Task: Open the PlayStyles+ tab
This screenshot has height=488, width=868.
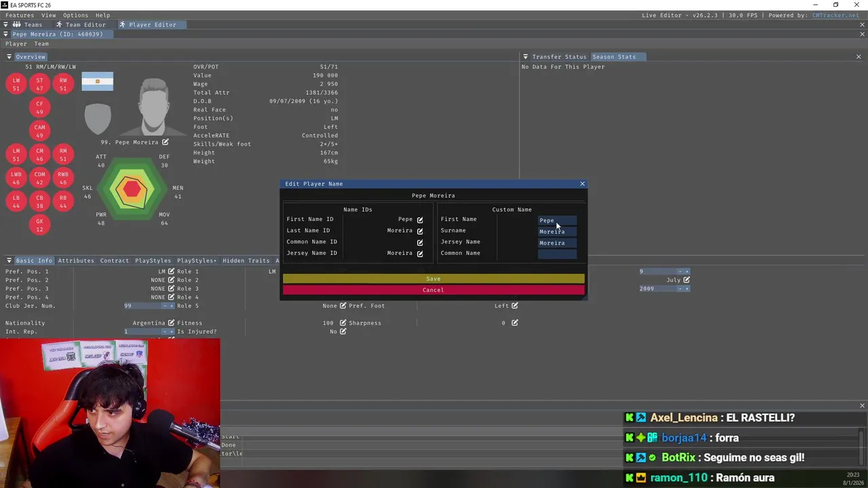Action: pos(197,260)
